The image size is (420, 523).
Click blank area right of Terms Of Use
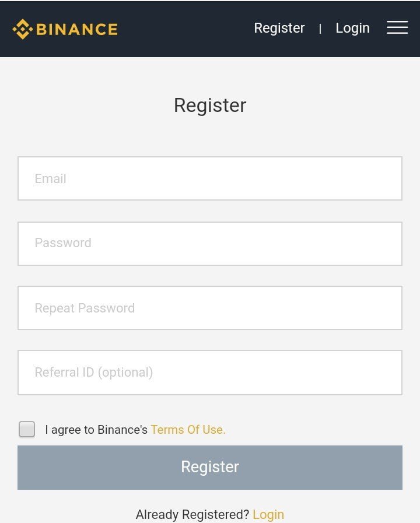pos(315,430)
